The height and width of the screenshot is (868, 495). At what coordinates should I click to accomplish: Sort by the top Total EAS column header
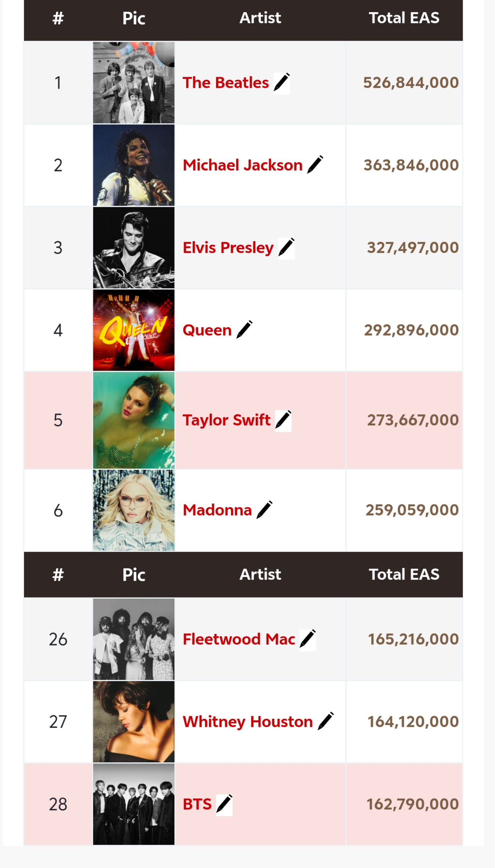[x=404, y=18]
